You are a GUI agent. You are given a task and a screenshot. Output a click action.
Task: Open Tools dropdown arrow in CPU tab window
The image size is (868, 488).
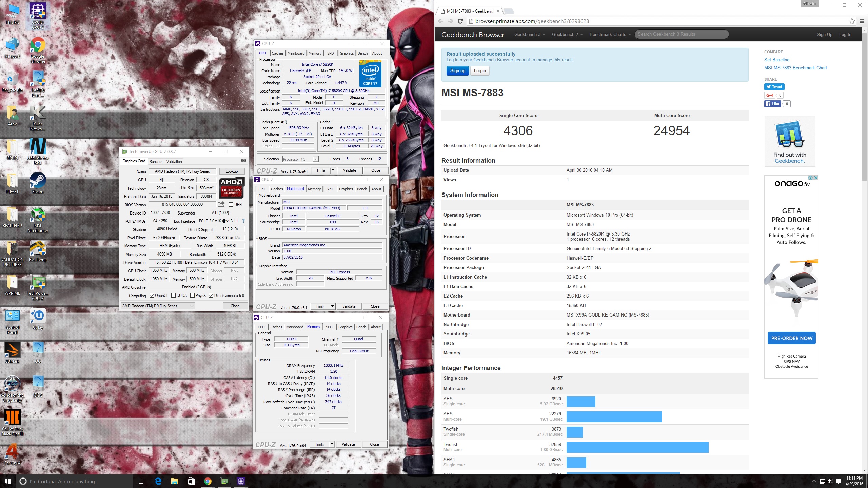click(333, 170)
